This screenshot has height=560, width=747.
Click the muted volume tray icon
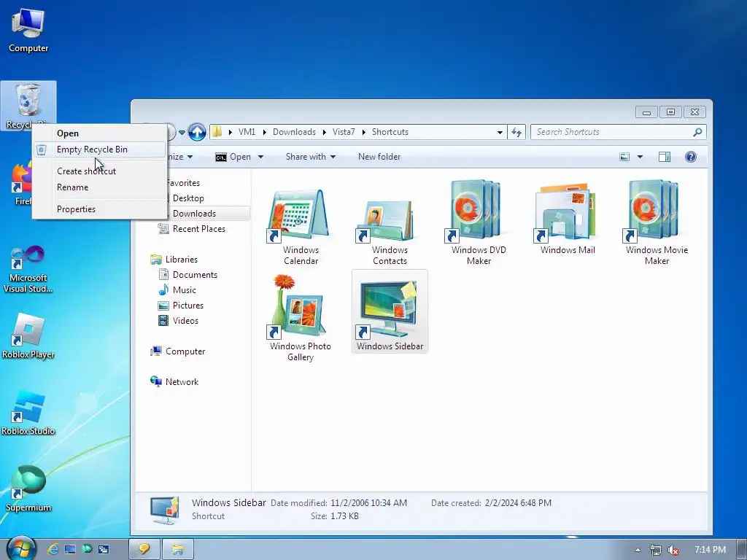click(x=673, y=550)
